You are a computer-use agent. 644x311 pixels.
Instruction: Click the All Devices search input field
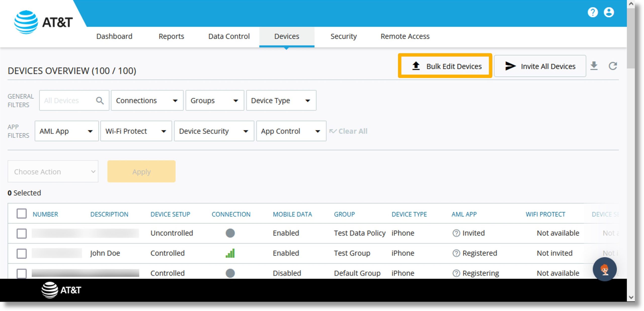point(67,100)
